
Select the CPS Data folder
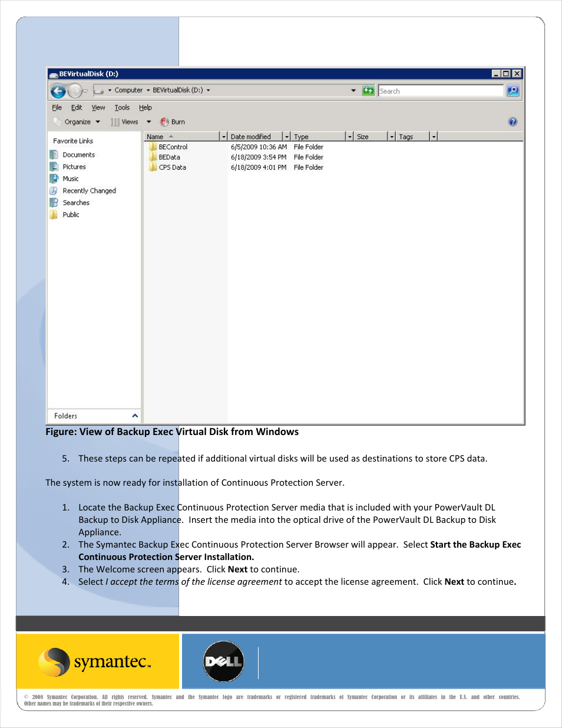[173, 167]
